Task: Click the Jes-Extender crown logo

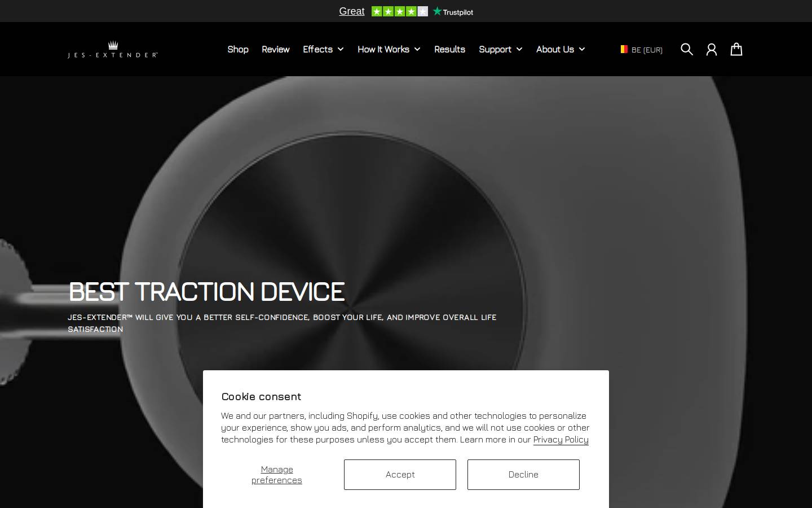Action: [x=113, y=49]
